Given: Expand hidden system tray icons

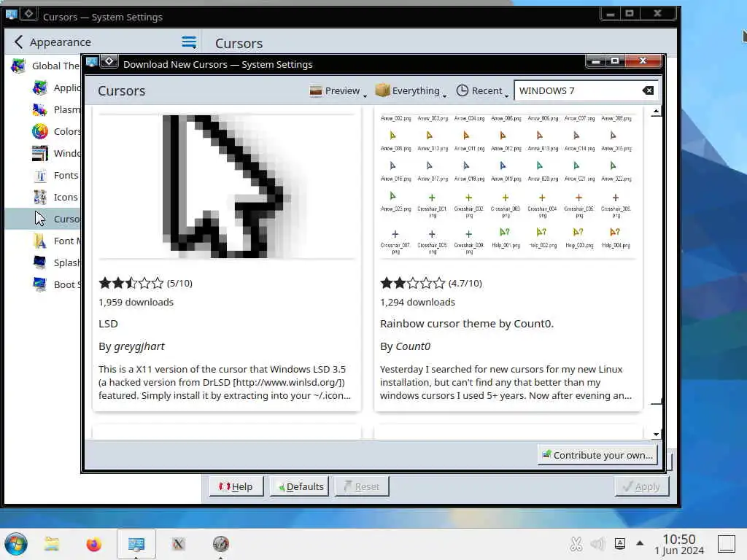Looking at the screenshot, I should (640, 542).
